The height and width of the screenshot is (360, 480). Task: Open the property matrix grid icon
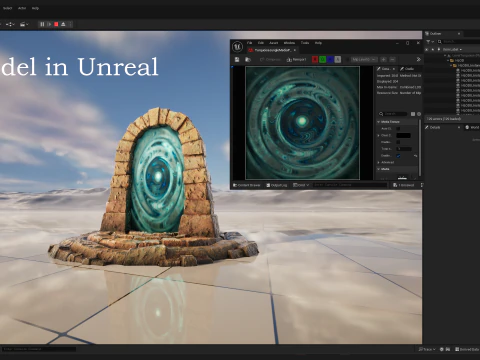coord(413,114)
